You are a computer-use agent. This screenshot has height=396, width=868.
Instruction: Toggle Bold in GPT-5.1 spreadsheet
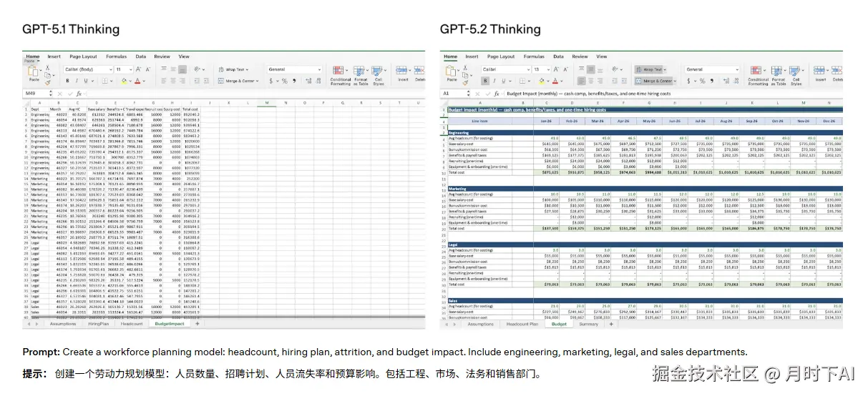[67, 81]
